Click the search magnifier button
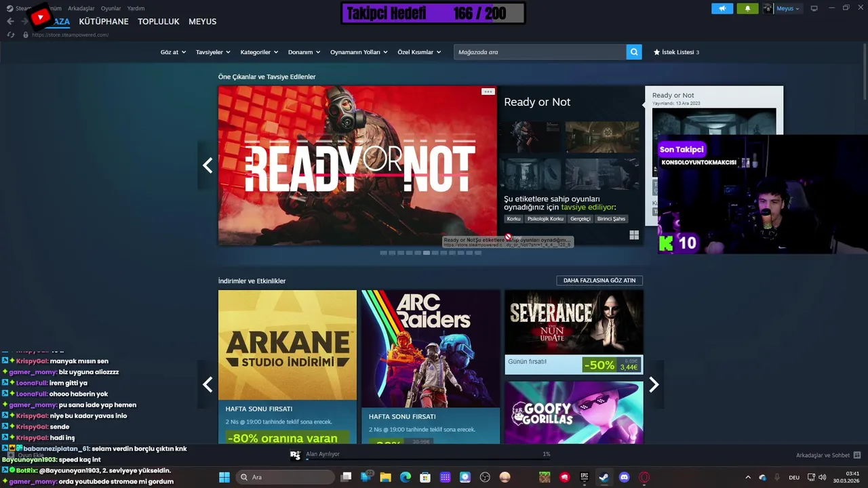Image resolution: width=868 pixels, height=488 pixels. tap(634, 52)
